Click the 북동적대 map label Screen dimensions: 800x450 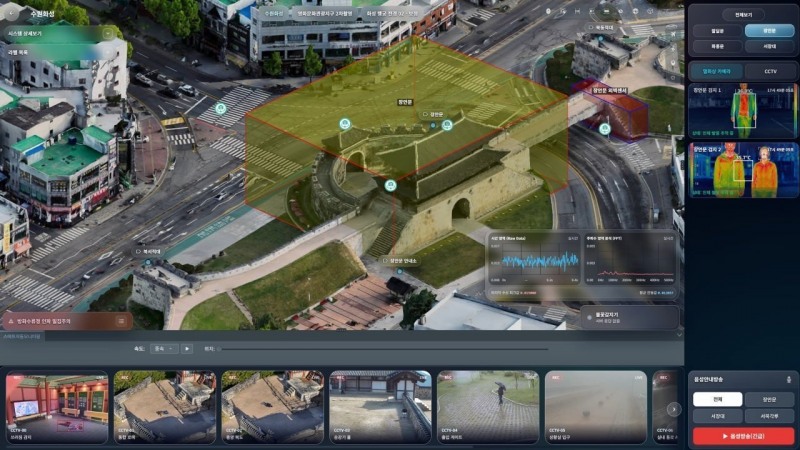coord(602,28)
